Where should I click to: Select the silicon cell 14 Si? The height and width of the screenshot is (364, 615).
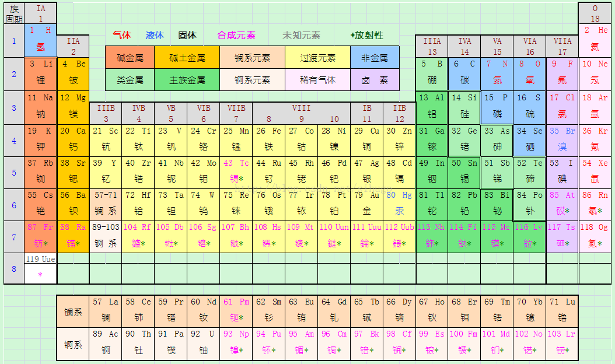464,108
